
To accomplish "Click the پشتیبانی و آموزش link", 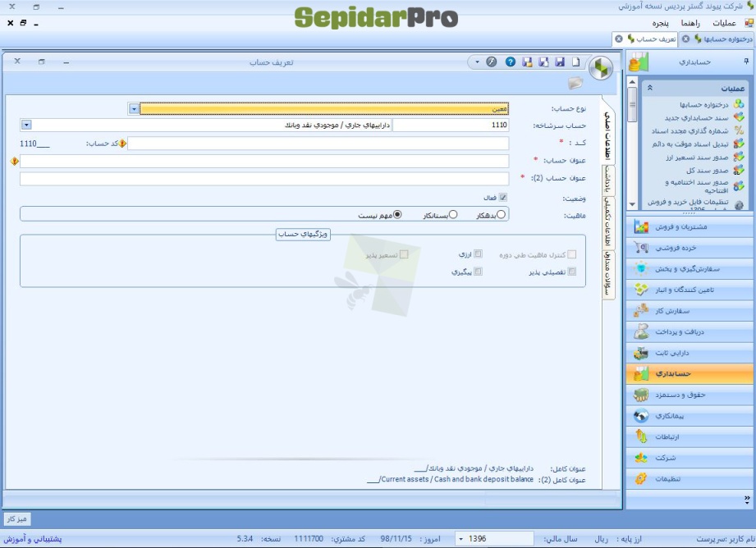I will click(x=33, y=539).
